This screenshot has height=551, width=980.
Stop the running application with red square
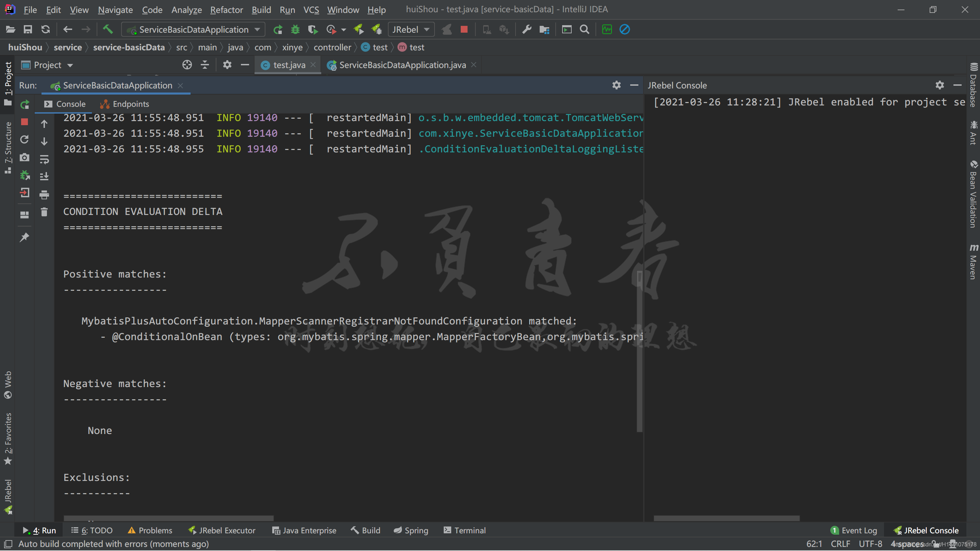[464, 29]
